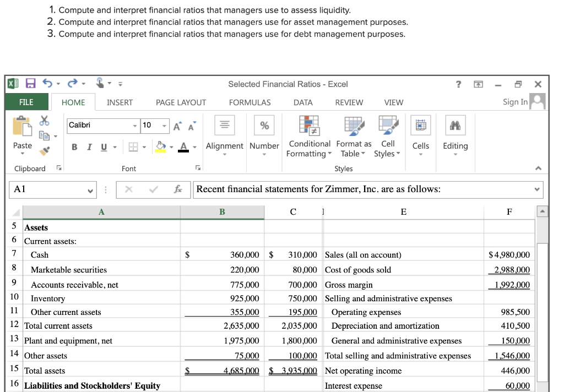Open Excel Help question mark
This screenshot has height=392, width=564.
[x=458, y=84]
